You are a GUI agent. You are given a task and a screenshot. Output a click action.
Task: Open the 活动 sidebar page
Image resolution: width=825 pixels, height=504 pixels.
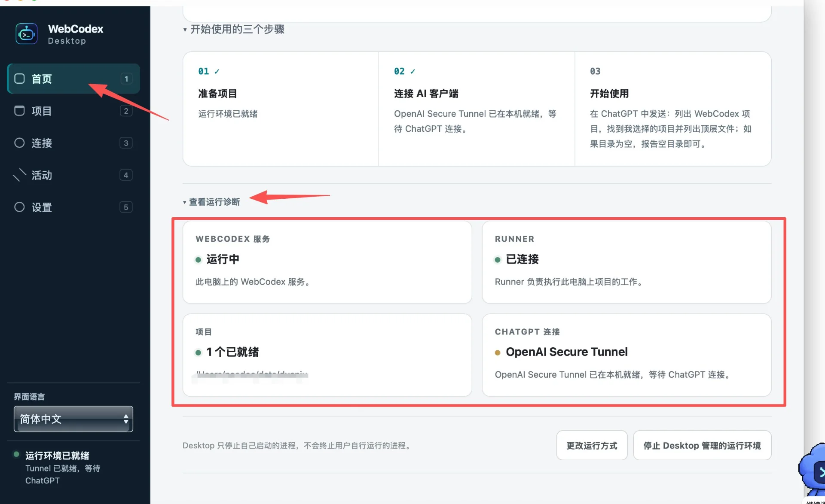73,175
